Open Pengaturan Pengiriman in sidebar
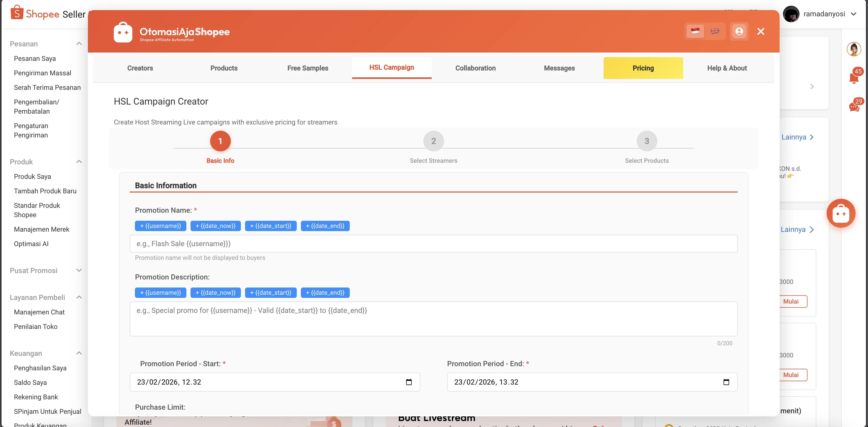Image resolution: width=868 pixels, height=427 pixels. pos(31,130)
